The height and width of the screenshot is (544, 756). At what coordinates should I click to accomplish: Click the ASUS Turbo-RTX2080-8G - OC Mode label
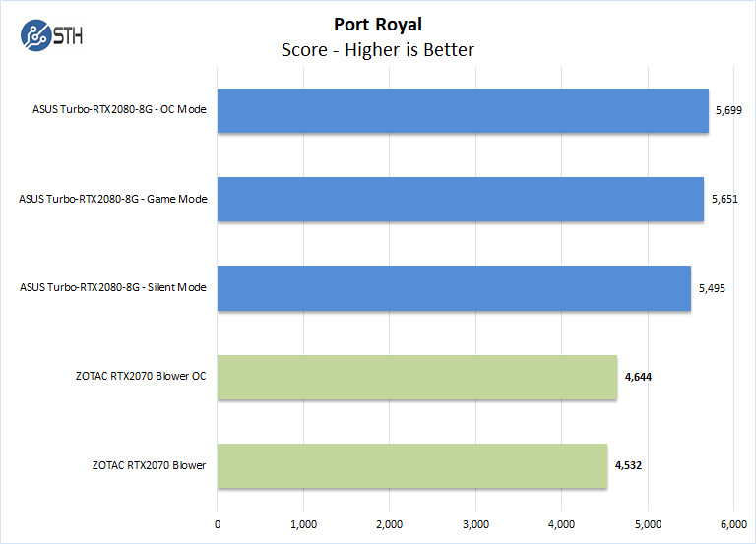point(119,109)
